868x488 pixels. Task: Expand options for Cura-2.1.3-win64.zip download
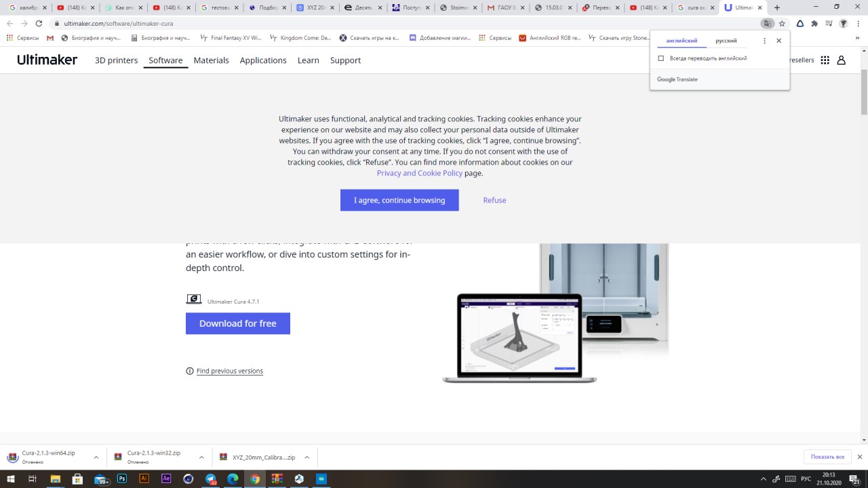tap(96, 457)
